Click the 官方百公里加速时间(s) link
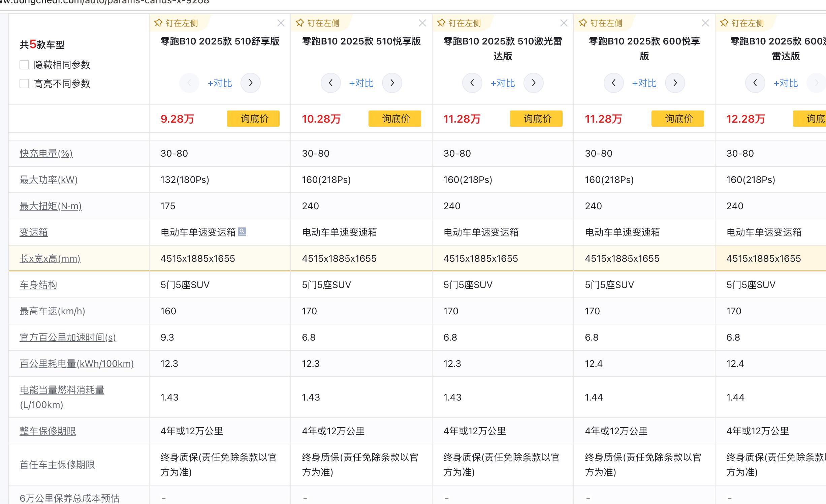Viewport: 826px width, 504px height. (x=68, y=338)
